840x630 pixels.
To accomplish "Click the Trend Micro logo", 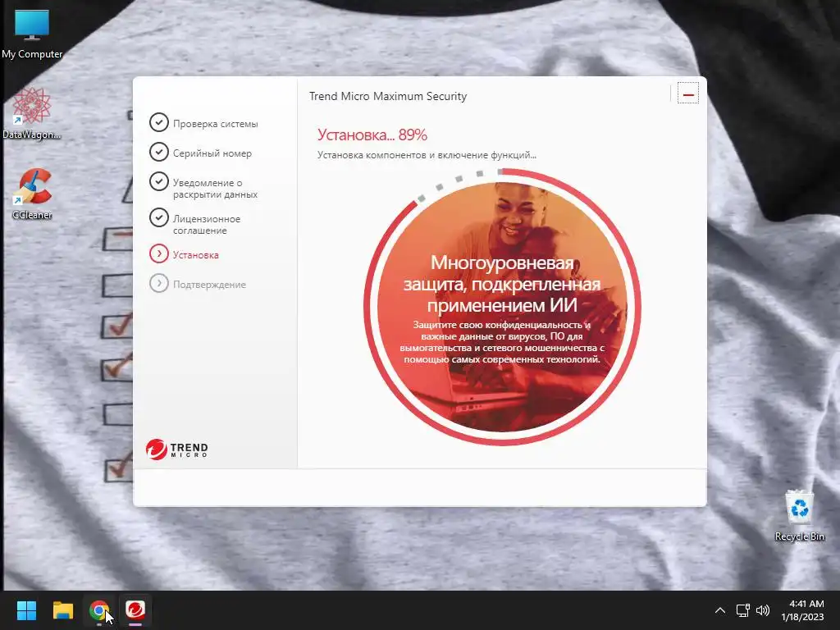I will click(x=177, y=450).
